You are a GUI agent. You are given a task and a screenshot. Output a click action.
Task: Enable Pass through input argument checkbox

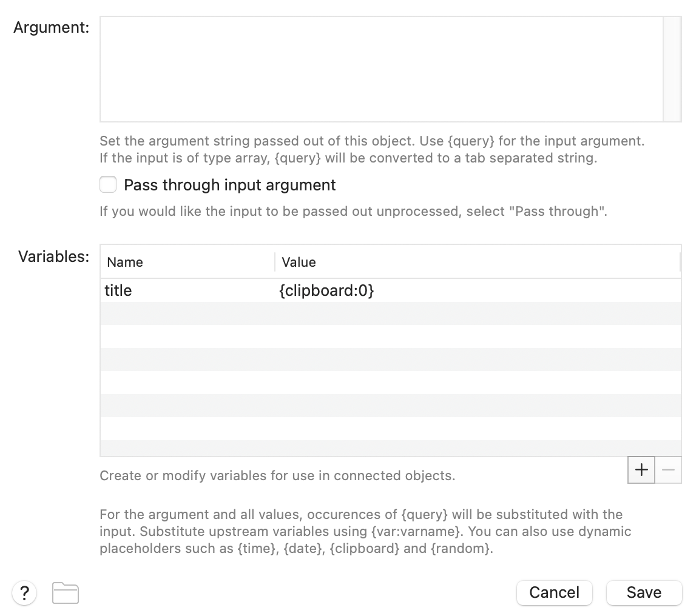point(108,184)
